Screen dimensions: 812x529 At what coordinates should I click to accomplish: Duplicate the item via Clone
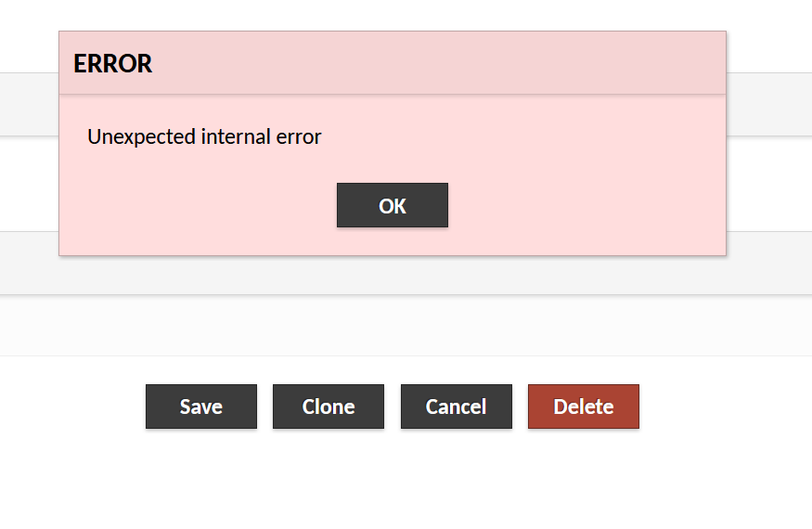(x=329, y=406)
